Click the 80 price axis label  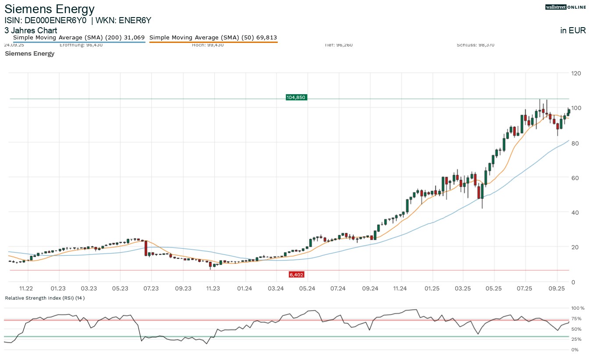click(x=576, y=143)
